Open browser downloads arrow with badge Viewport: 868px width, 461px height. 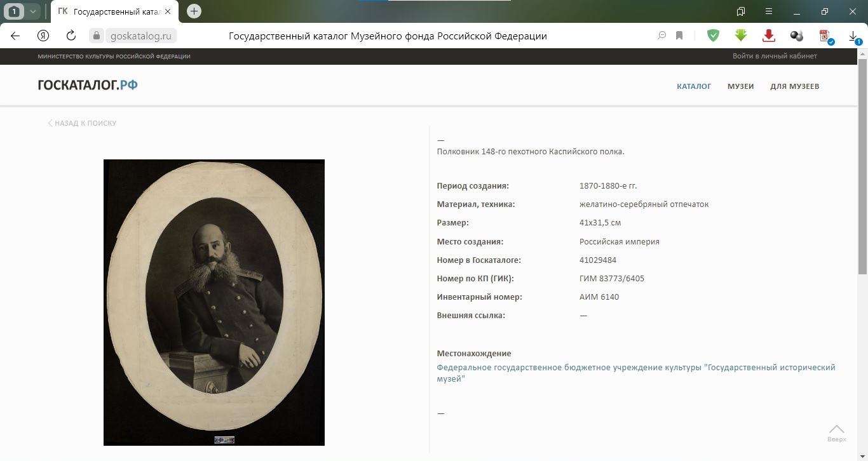pyautogui.click(x=853, y=36)
